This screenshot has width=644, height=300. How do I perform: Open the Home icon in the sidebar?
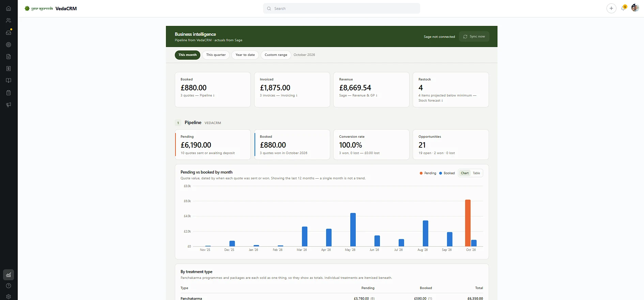9,9
